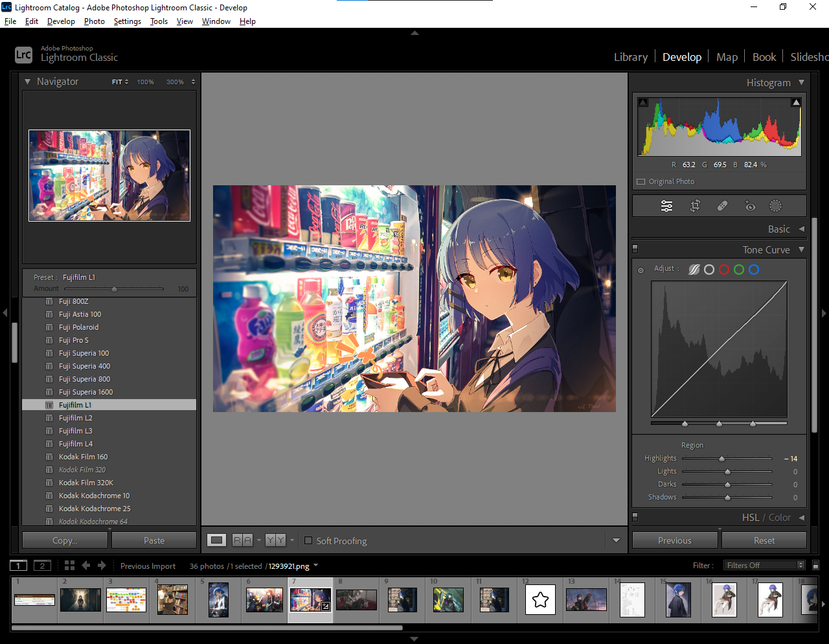Open the Tools menu

159,21
